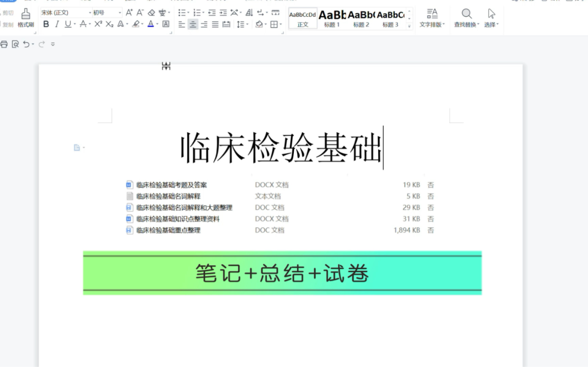Open 查找替换 find and replace
Viewport: 588px width, 367px height.
point(467,18)
